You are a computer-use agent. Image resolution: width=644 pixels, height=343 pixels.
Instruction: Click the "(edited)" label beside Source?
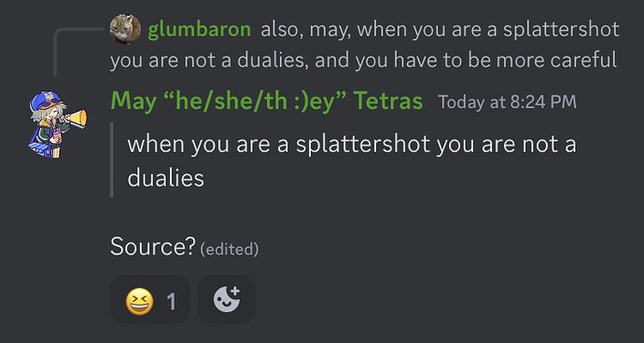tap(230, 249)
